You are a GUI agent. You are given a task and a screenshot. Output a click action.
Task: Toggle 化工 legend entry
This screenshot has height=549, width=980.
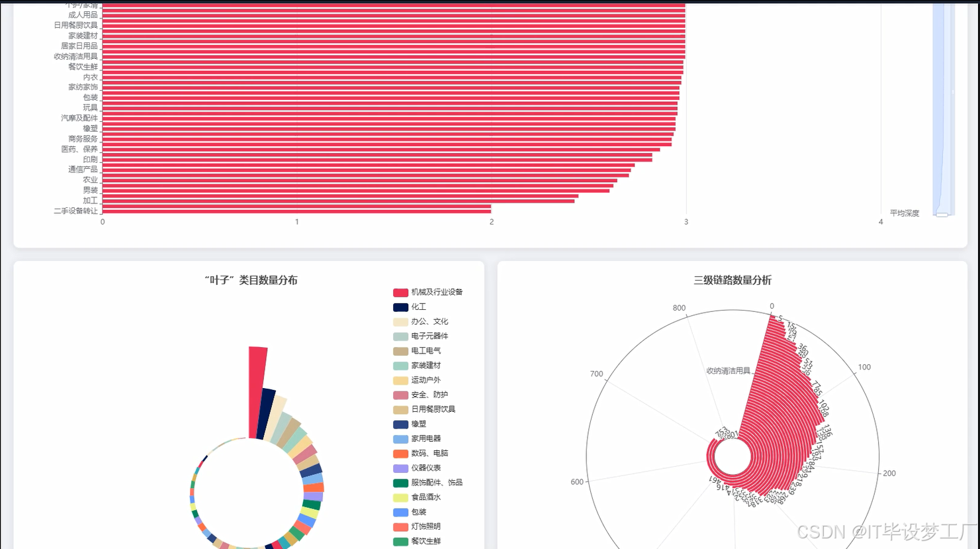pos(410,307)
